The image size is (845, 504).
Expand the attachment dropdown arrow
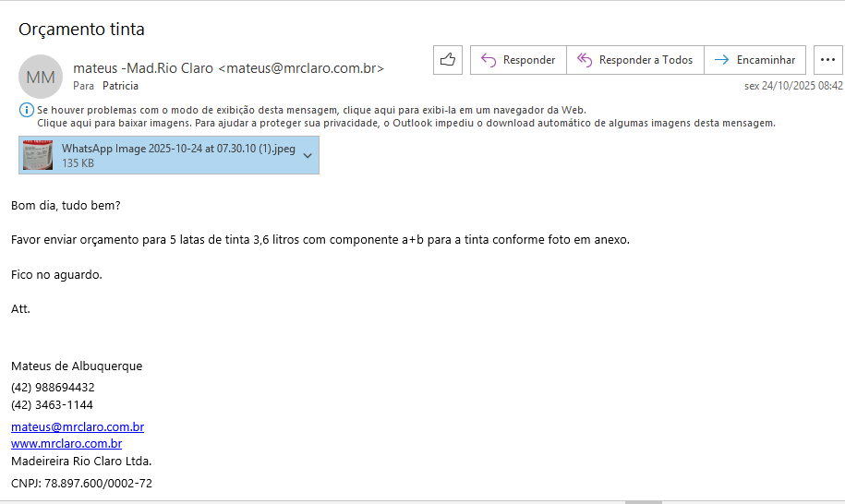tap(308, 155)
